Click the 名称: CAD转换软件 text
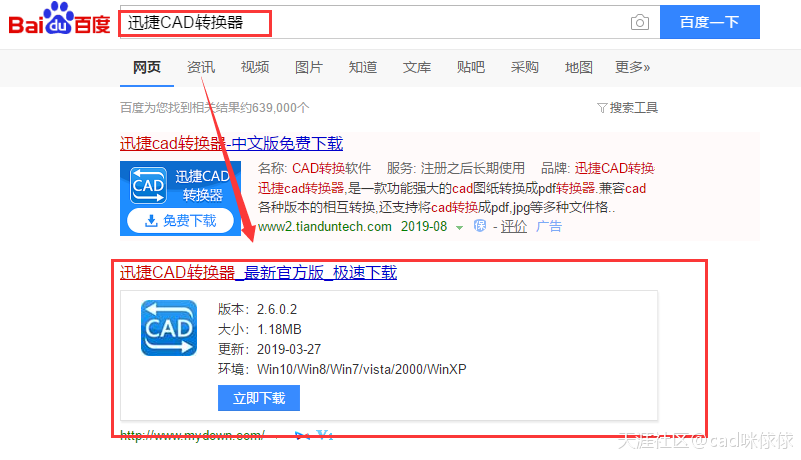801x460 pixels. [314, 168]
